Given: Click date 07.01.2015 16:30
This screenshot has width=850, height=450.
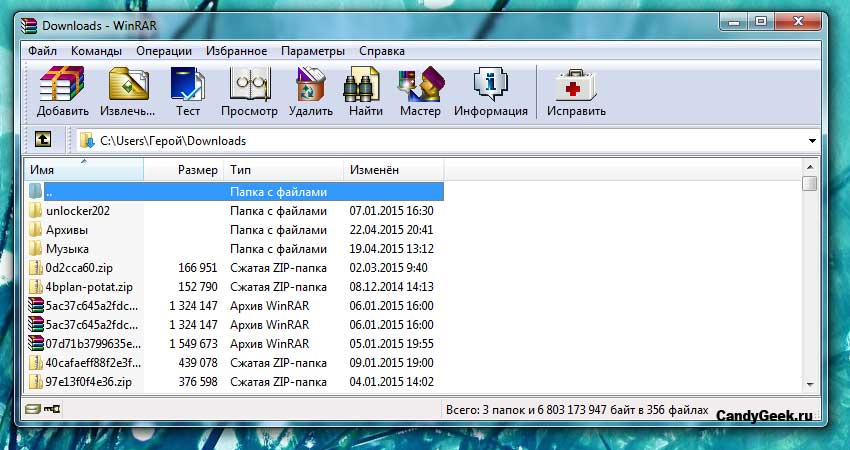Looking at the screenshot, I should 391,210.
